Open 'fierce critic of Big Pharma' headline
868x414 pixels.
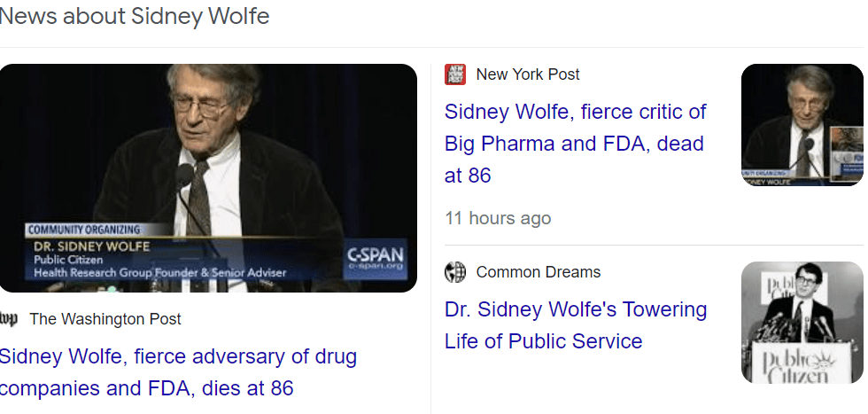[x=575, y=144]
